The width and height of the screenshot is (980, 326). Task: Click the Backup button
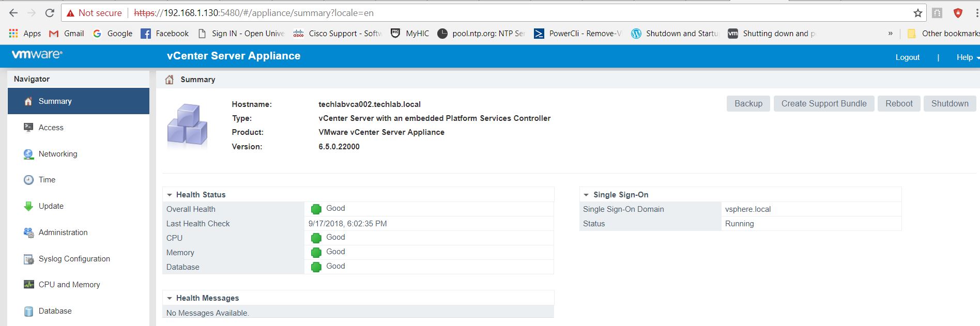(x=748, y=104)
